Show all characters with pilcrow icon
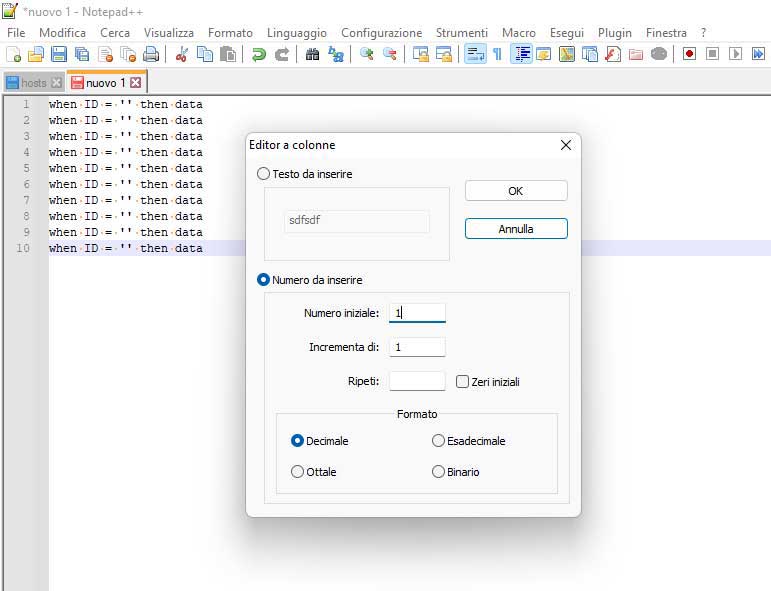The image size is (771, 591). 497,54
